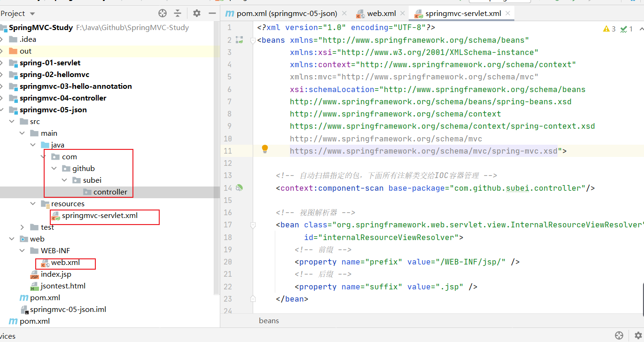The image size is (644, 342).
Task: Switch to pom.xml (springmvc-05-json) tab
Action: (286, 14)
